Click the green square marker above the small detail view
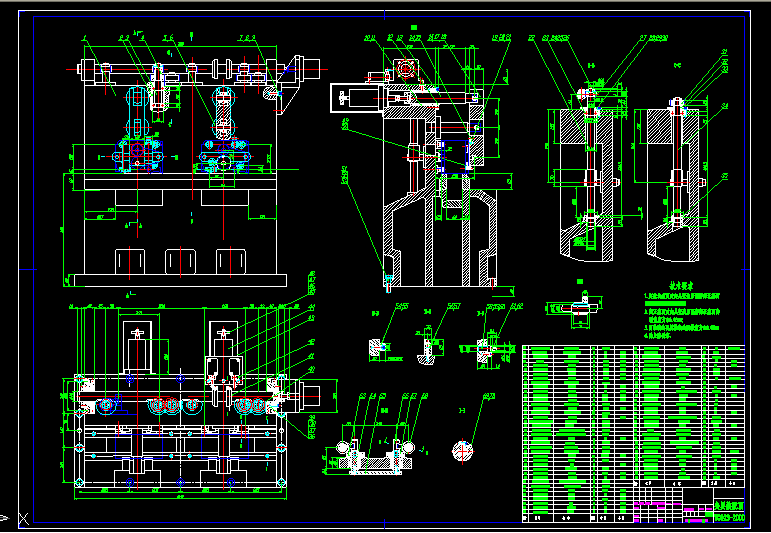This screenshot has width=771, height=533. coord(580,282)
